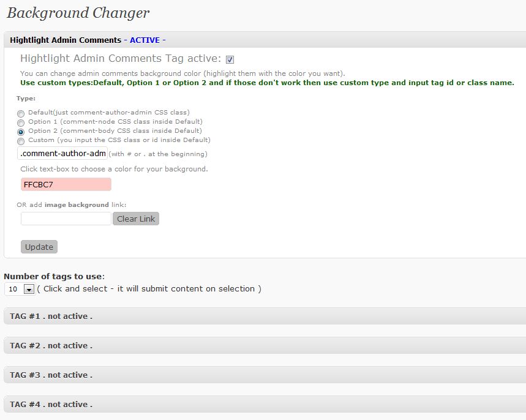Click the 'Type:' section label
Image resolution: width=526 pixels, height=420 pixels.
point(26,98)
